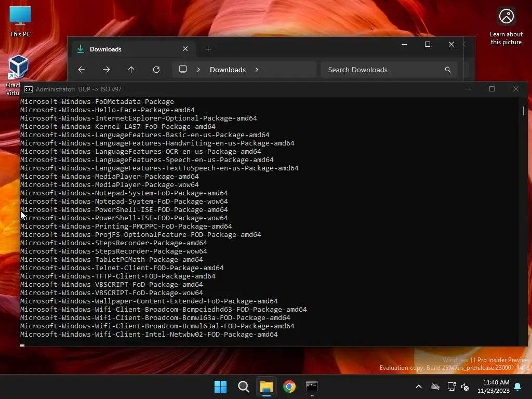The width and height of the screenshot is (532, 399).
Task: Click the Wifi-Client-Intel-Netwbw02 line
Action: click(x=149, y=334)
